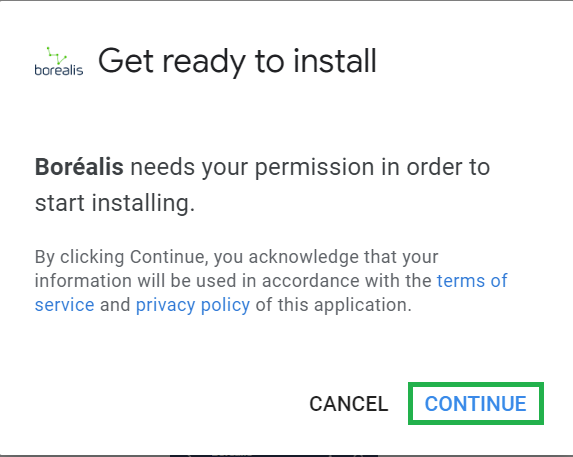This screenshot has height=457, width=573.
Task: Click the dark background strip below the dialog
Action: click(x=274, y=456)
